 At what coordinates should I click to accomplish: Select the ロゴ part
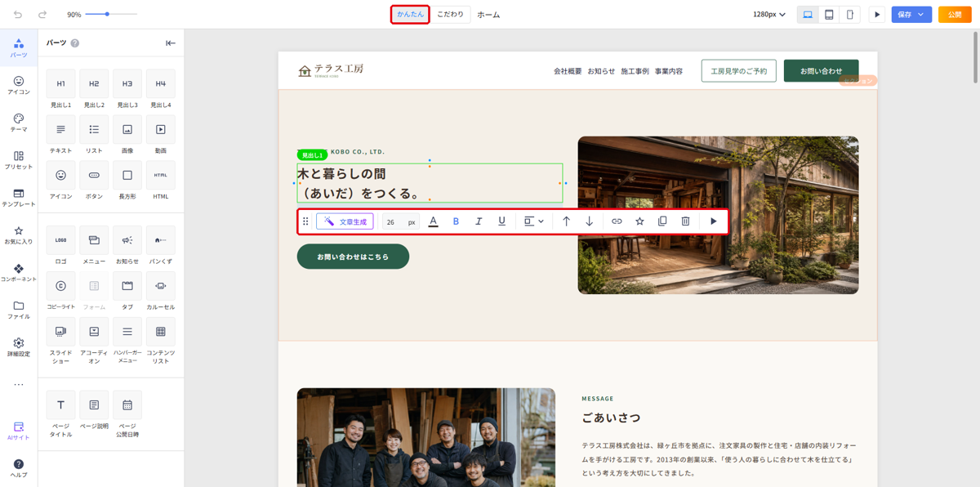tap(60, 245)
